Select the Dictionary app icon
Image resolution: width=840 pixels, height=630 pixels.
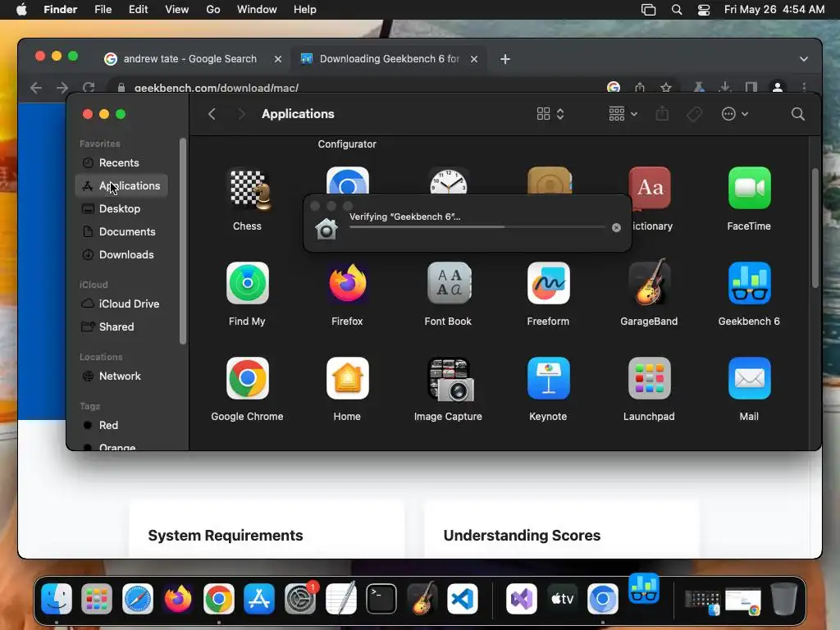[650, 188]
